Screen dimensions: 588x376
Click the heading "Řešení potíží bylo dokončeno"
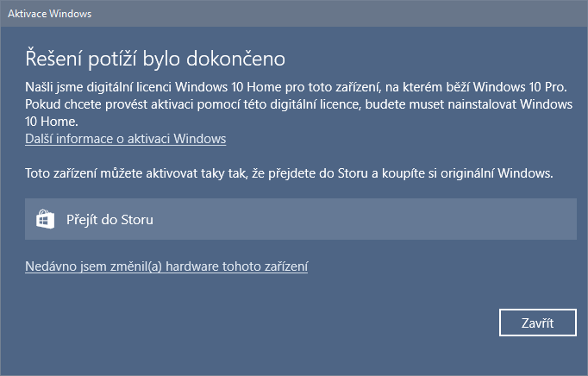pos(154,59)
